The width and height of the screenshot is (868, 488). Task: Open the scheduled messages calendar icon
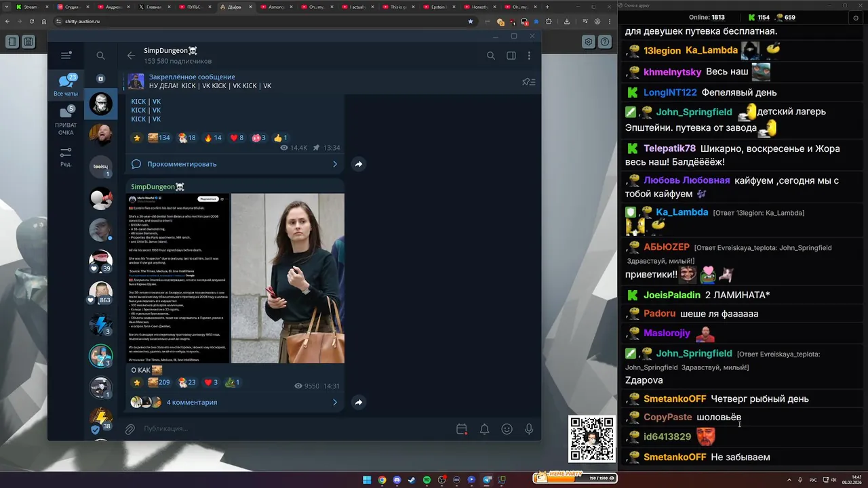pos(462,429)
